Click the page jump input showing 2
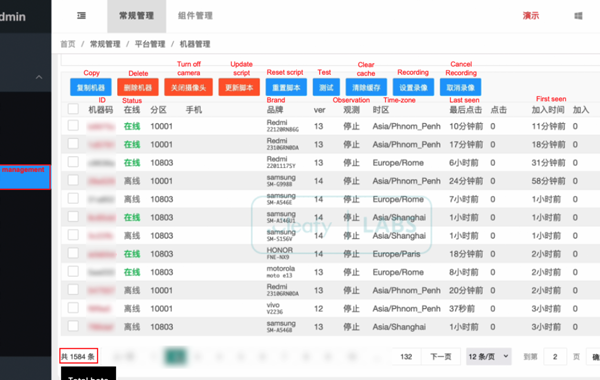Image resolution: width=600 pixels, height=380 pixels. (555, 357)
